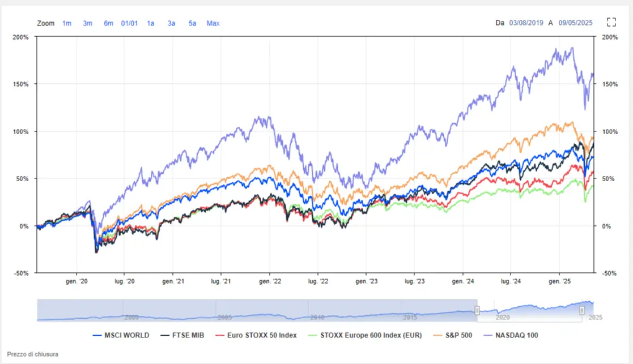
Task: Select the 5a zoom range
Action: pyautogui.click(x=193, y=23)
